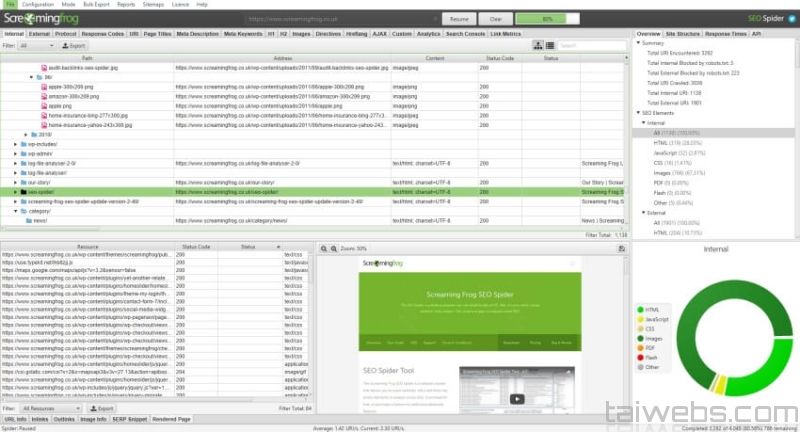The image size is (800, 432).
Task: Play the video thumbnail in rendered page
Action: 517,399
